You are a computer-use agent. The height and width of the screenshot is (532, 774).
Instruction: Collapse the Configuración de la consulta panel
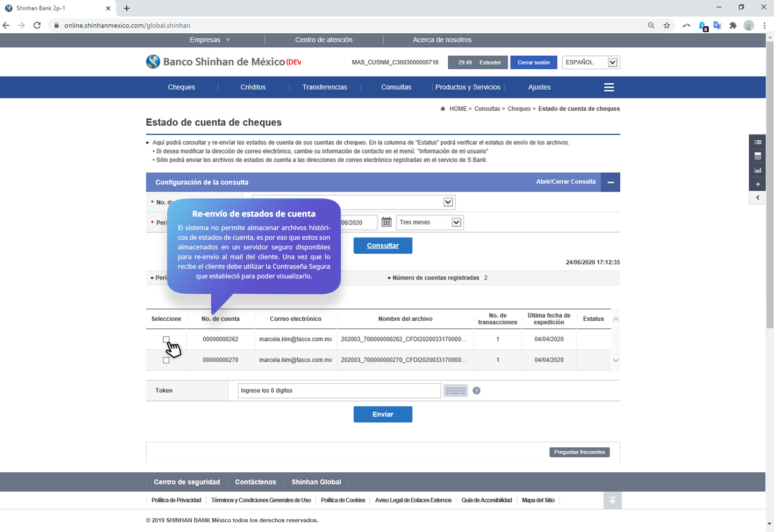tap(611, 182)
